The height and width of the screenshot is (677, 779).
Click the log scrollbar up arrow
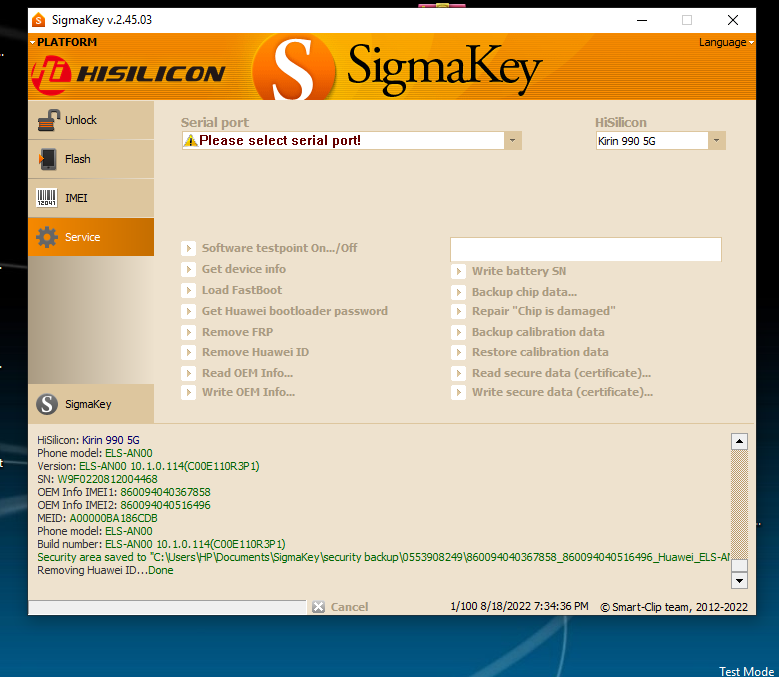click(739, 441)
